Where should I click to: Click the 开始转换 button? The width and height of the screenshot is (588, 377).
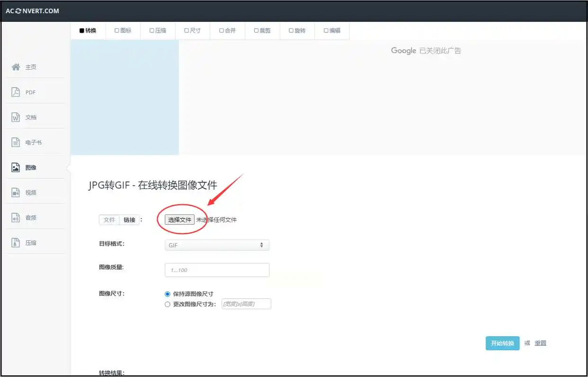(x=502, y=343)
